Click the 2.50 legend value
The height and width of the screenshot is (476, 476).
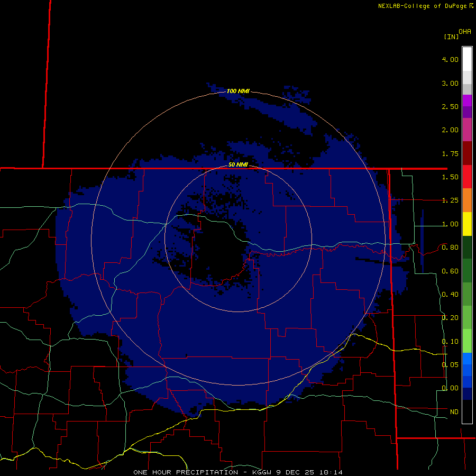click(450, 106)
